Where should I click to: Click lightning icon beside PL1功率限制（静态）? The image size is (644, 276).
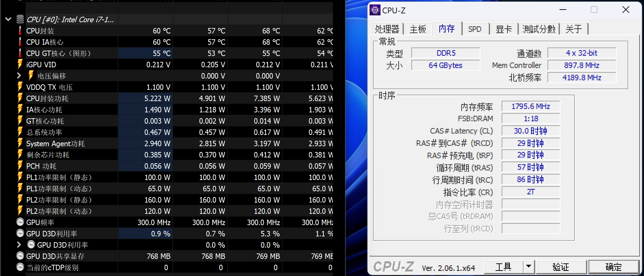pyautogui.click(x=20, y=177)
